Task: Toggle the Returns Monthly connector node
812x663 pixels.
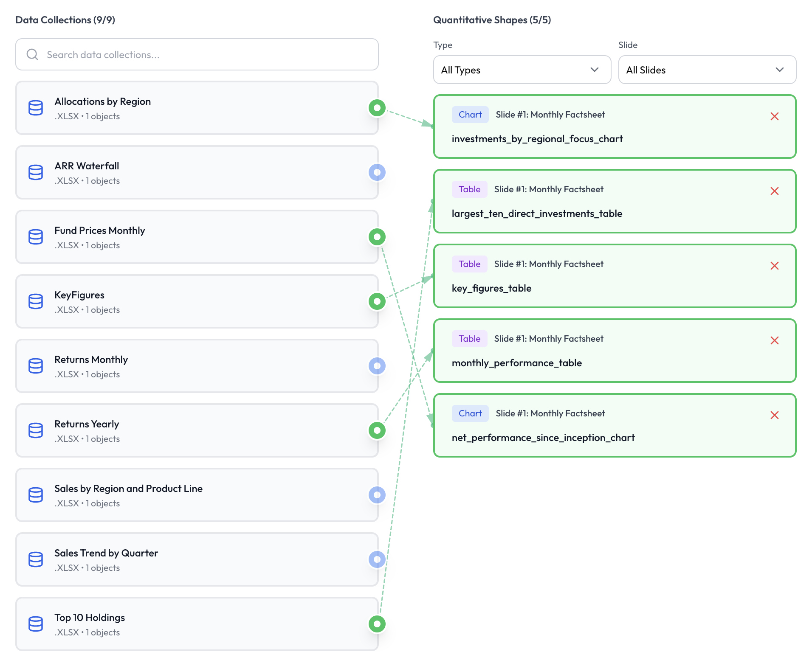Action: point(377,366)
